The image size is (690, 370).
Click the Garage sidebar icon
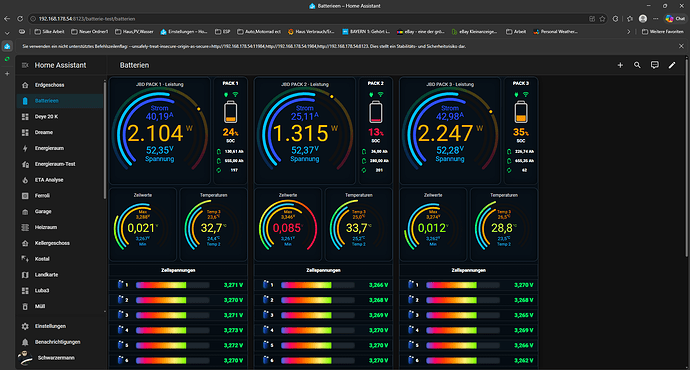pos(25,212)
